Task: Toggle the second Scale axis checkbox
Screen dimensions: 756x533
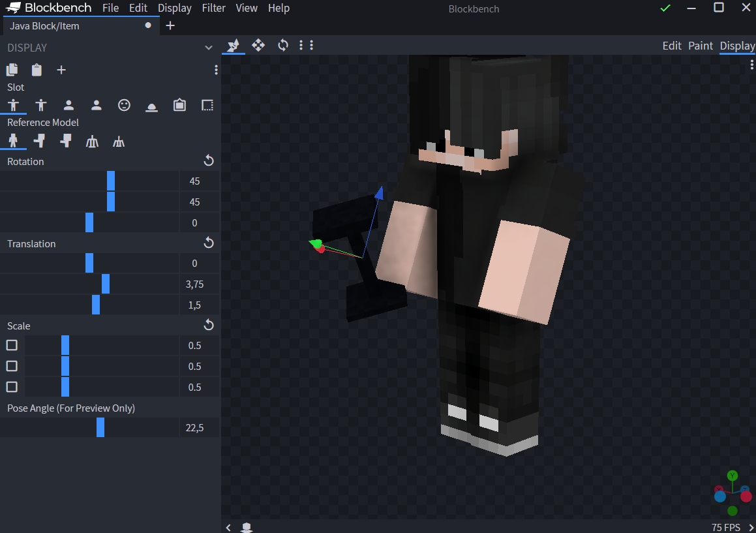Action: (x=12, y=366)
